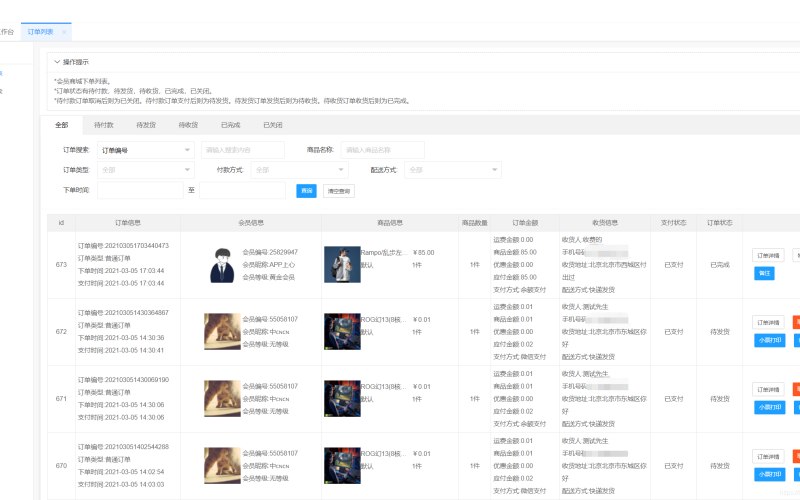Open 订单详情 for order 673
Viewport: 800px width, 500px height.
pyautogui.click(x=768, y=256)
